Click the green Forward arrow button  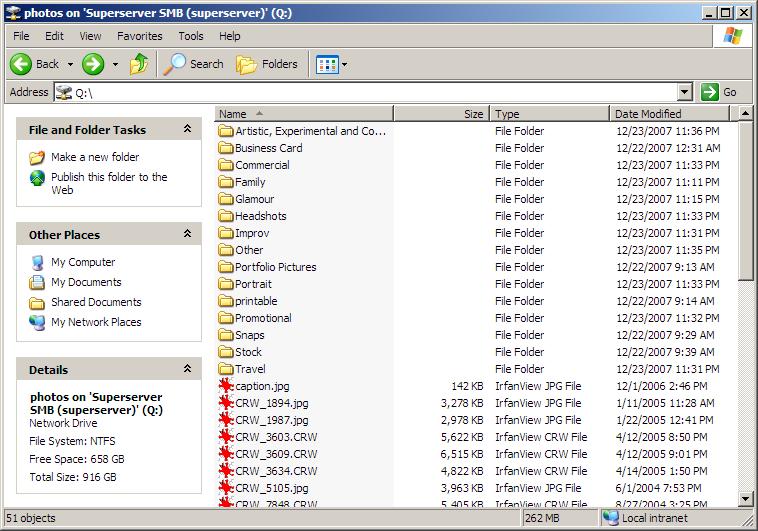click(x=93, y=64)
